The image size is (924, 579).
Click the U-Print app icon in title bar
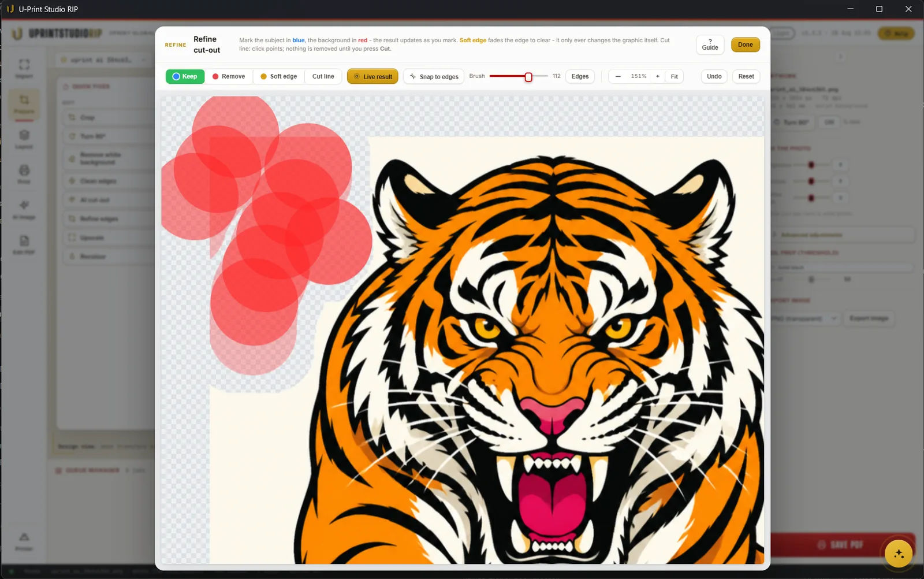(x=10, y=9)
